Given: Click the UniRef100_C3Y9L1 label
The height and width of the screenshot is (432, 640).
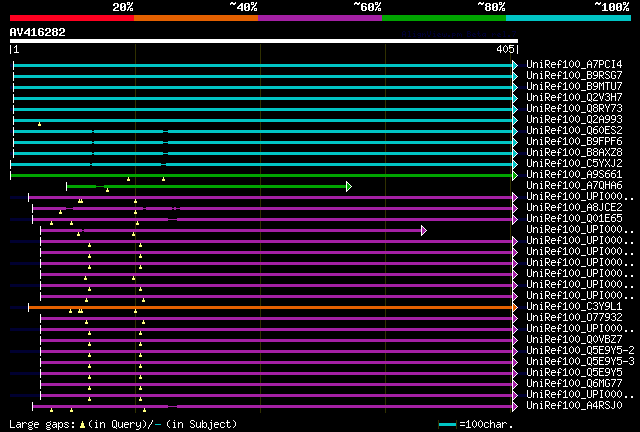Looking at the screenshot, I should [574, 307].
